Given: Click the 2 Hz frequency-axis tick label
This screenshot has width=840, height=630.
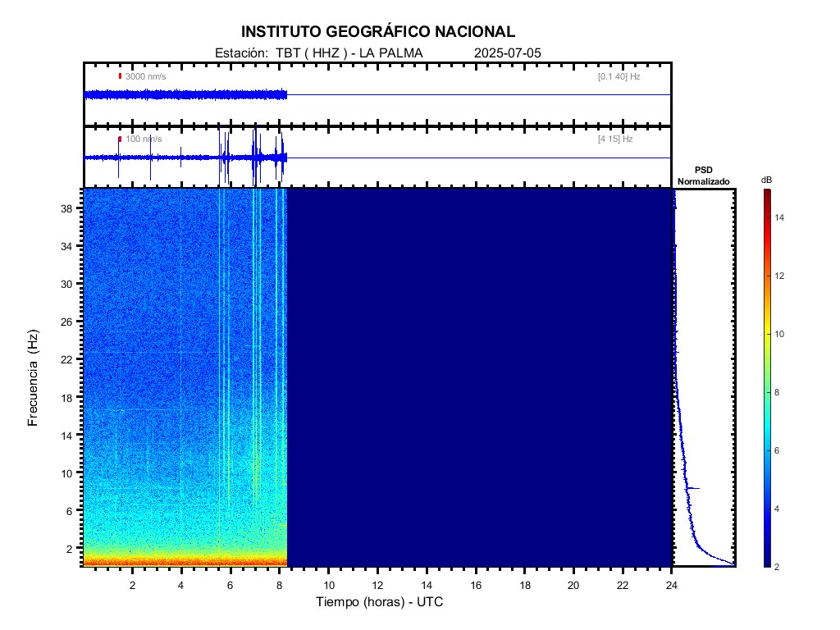Looking at the screenshot, I should pos(69,549).
